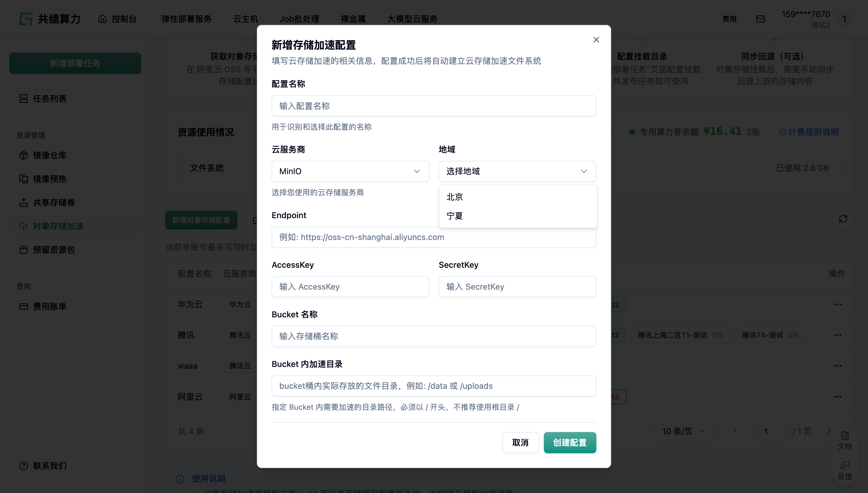Collapse the 选择地域 dropdown
The height and width of the screenshot is (493, 868).
pyautogui.click(x=517, y=171)
